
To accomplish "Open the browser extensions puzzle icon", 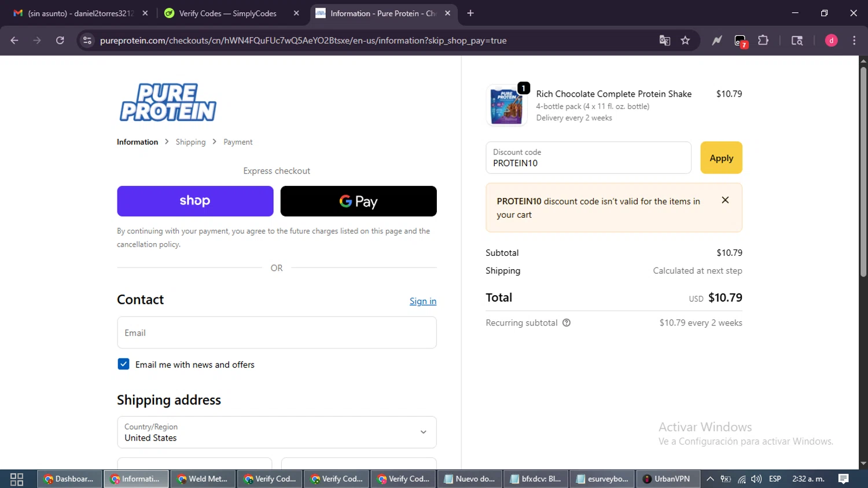I will point(763,41).
